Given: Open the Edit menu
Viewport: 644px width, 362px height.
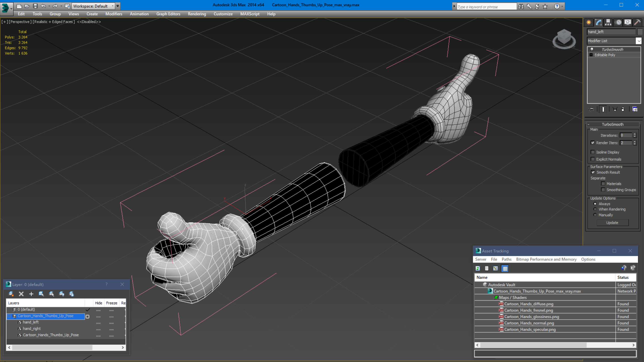Looking at the screenshot, I should coord(21,14).
